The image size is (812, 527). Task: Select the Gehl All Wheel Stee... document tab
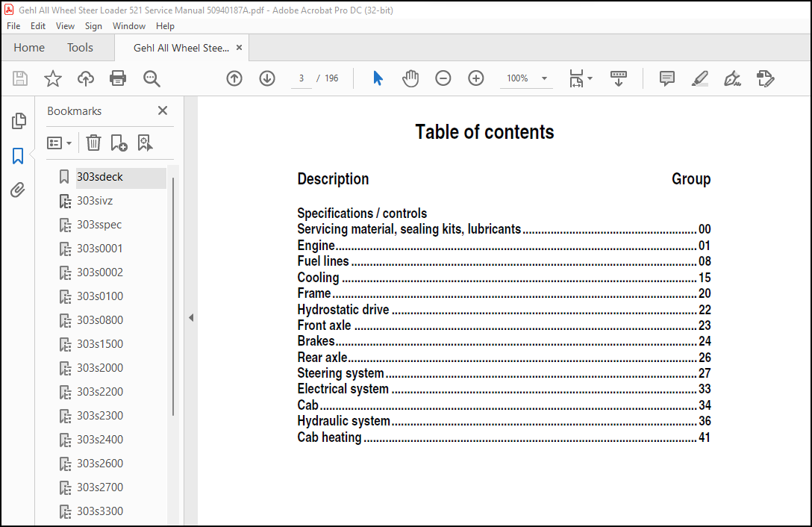(181, 49)
